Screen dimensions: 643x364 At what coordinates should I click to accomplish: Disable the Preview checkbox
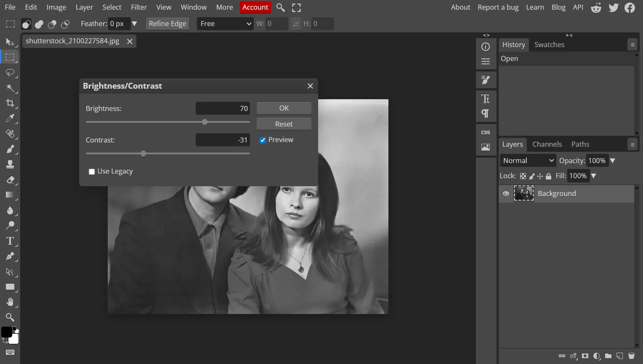point(263,140)
